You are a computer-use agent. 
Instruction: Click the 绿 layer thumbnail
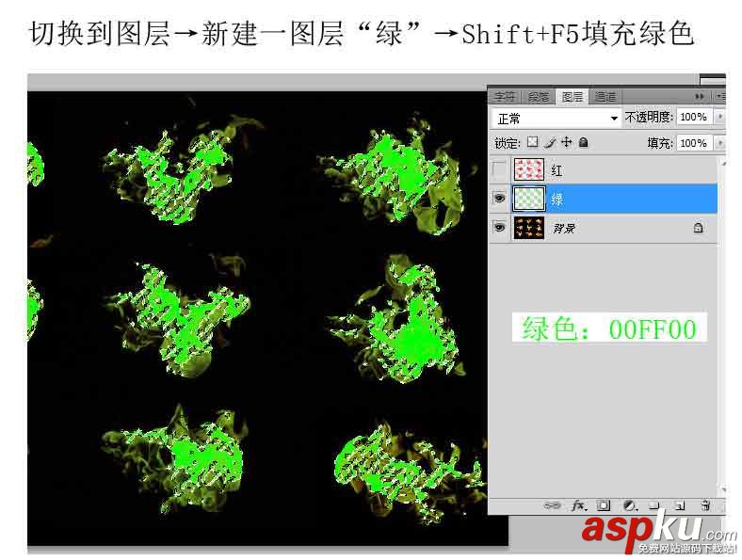pos(528,199)
